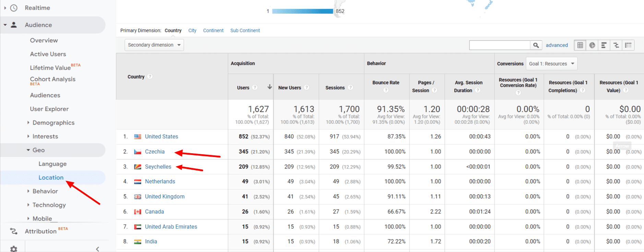The width and height of the screenshot is (644, 252).
Task: Switch primary dimension to Continent
Action: point(213,31)
